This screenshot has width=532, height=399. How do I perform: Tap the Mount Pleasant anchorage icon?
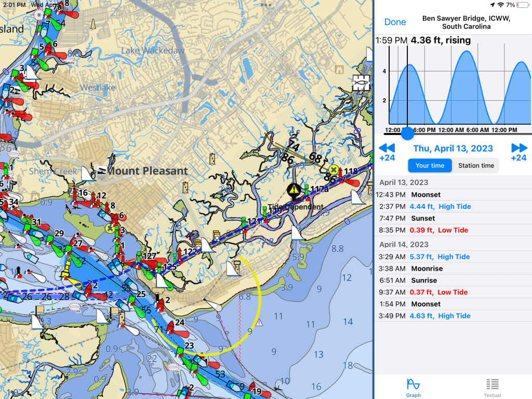101,171
